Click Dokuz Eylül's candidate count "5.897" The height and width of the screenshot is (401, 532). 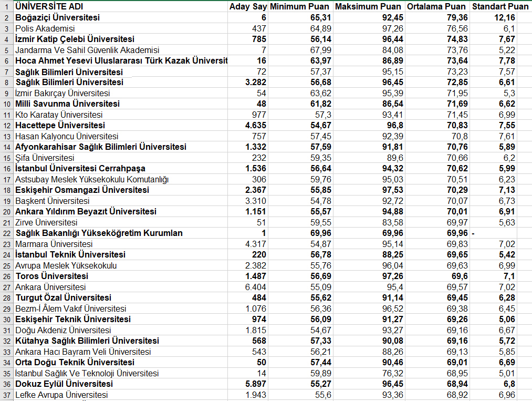(x=248, y=384)
